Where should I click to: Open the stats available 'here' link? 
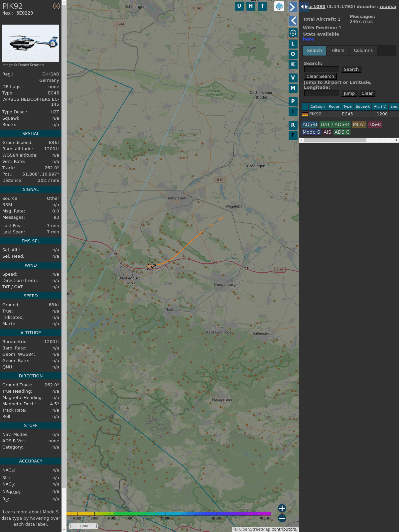pos(308,39)
